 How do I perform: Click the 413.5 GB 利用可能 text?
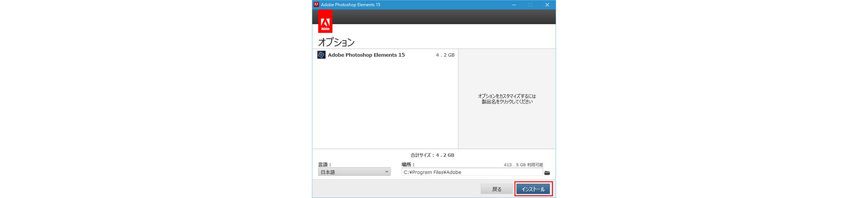[523, 165]
